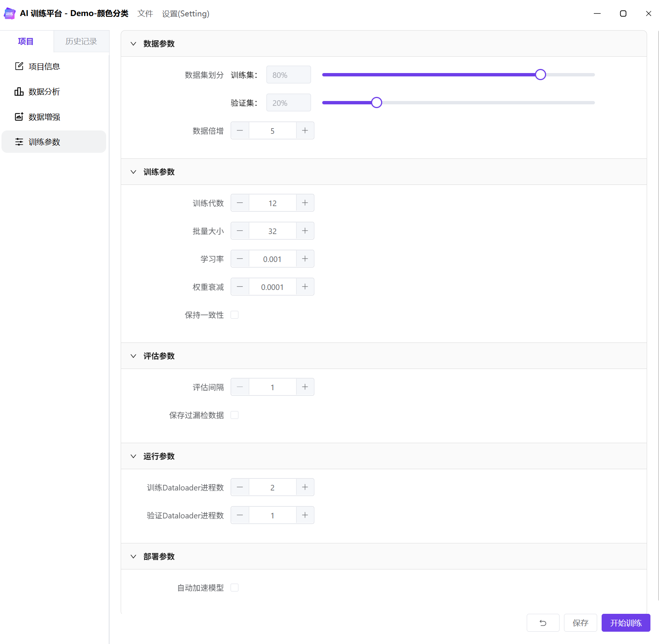Click the 训练集 slider handle
The width and height of the screenshot is (659, 644).
coord(540,75)
